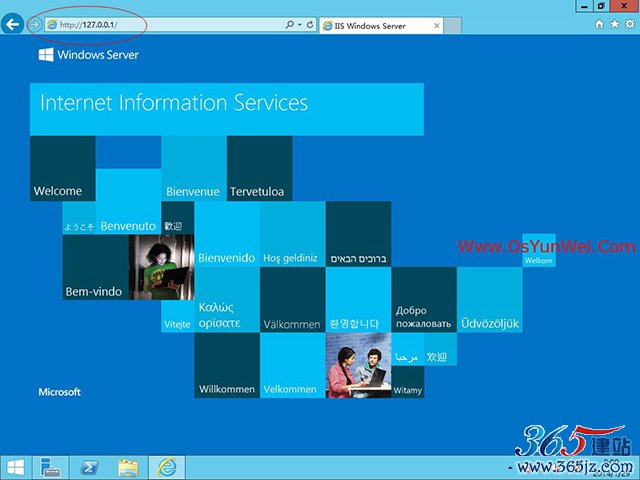Screen dimensions: 640x480
Task: Click Internet Explorer icon on taskbar
Action: click(x=167, y=468)
